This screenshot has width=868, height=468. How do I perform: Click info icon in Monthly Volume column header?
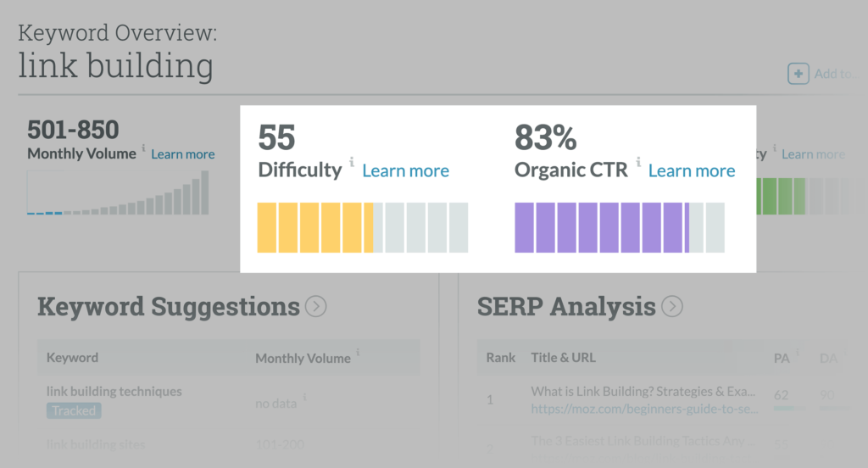click(x=358, y=353)
